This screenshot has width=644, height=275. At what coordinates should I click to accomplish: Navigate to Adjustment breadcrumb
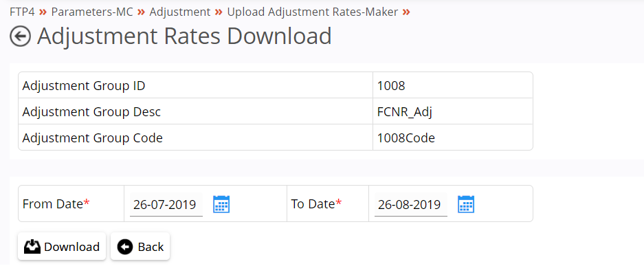coord(180,12)
